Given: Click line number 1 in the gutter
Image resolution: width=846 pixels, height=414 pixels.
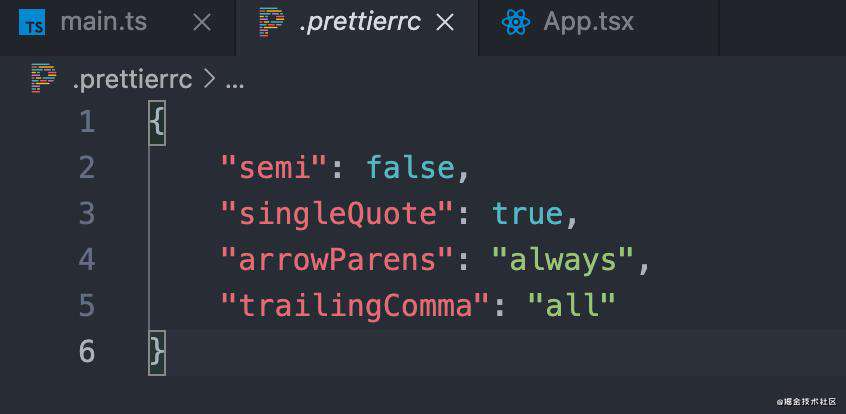Looking at the screenshot, I should [87, 123].
